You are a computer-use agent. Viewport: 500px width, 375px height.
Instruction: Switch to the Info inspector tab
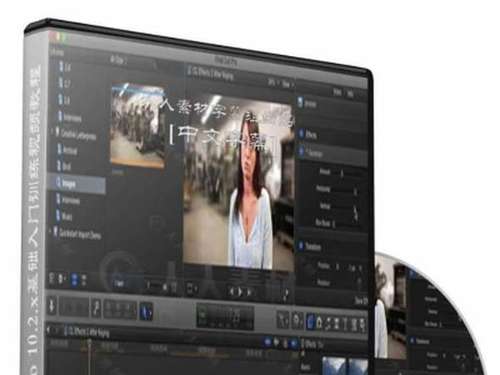pyautogui.click(x=350, y=94)
